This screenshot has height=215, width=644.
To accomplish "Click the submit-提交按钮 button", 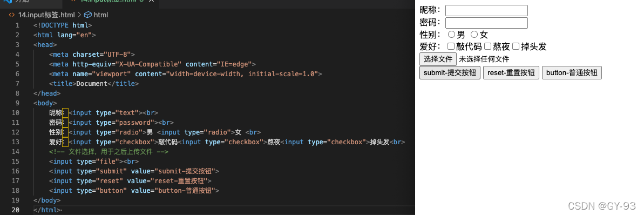I will point(450,73).
